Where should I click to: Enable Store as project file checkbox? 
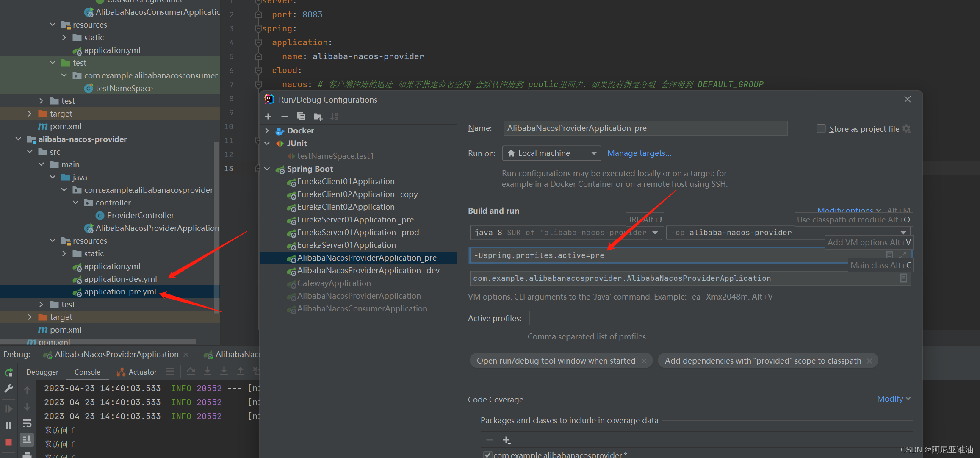[821, 129]
